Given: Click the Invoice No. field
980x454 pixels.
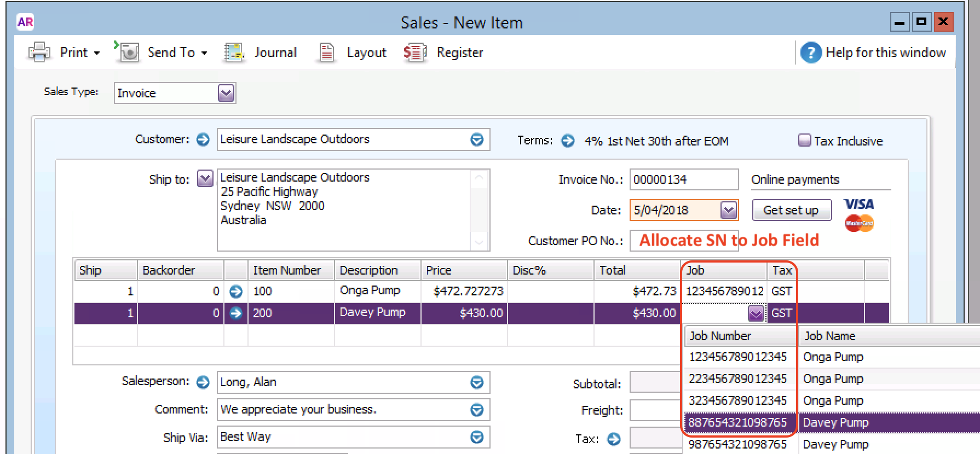Looking at the screenshot, I should tap(684, 179).
